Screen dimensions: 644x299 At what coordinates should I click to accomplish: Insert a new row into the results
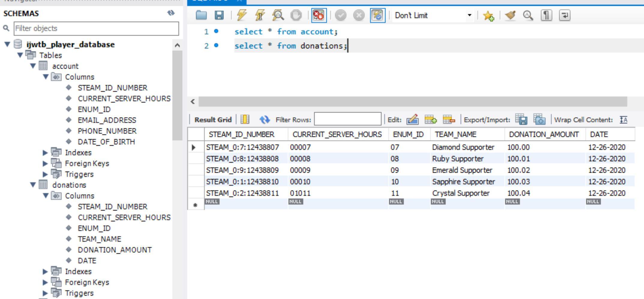(431, 119)
